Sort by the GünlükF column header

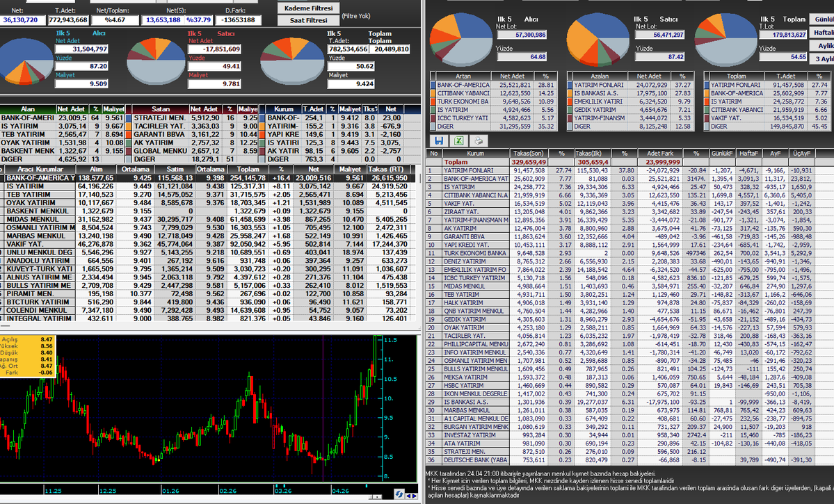(722, 153)
